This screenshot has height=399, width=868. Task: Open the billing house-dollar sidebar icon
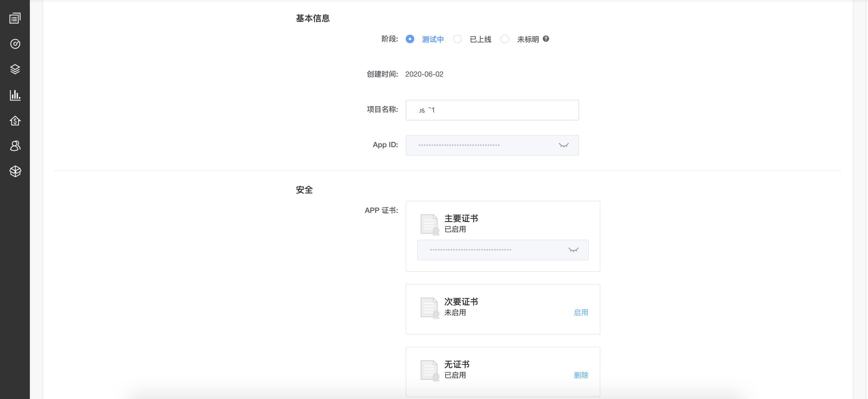[x=15, y=121]
